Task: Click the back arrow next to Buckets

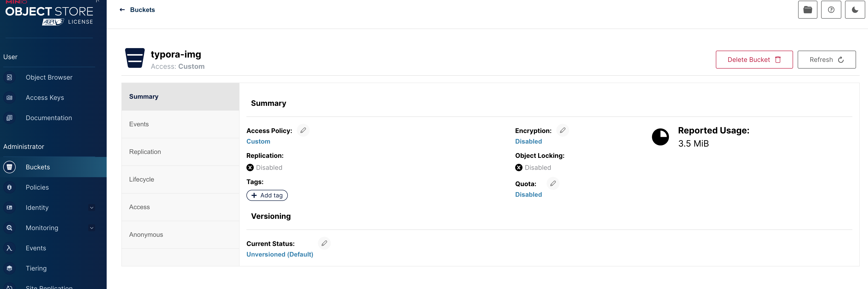Action: (x=122, y=10)
